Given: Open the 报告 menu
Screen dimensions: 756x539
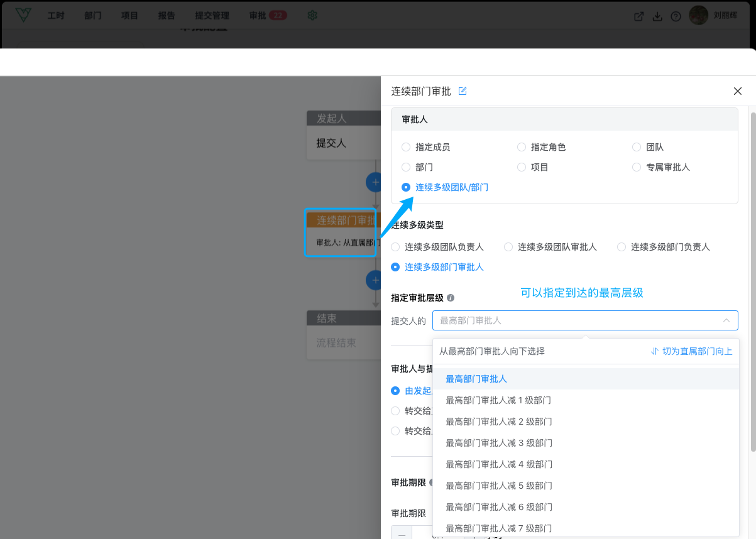Looking at the screenshot, I should tap(167, 16).
